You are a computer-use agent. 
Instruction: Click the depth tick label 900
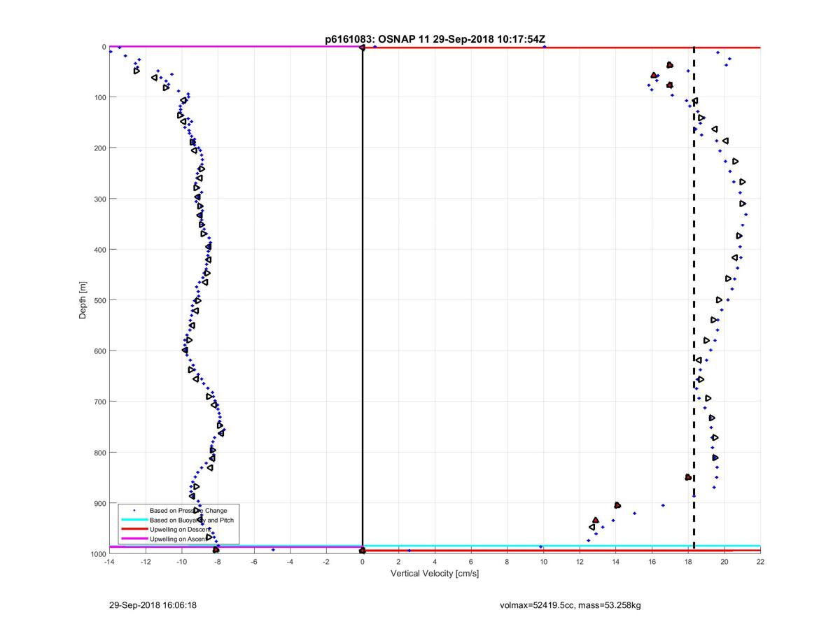coord(100,503)
